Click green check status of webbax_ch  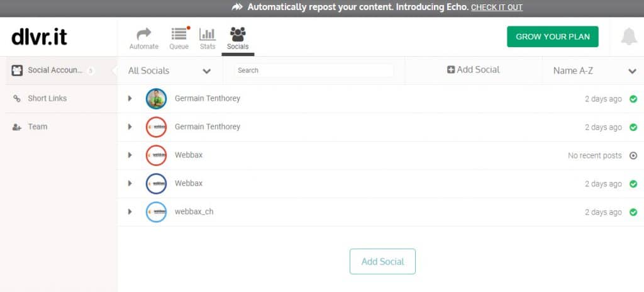(x=633, y=212)
